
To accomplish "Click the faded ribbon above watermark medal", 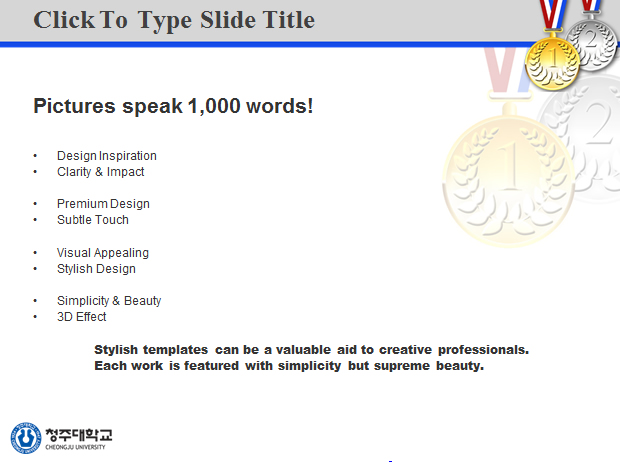I will pos(508,71).
